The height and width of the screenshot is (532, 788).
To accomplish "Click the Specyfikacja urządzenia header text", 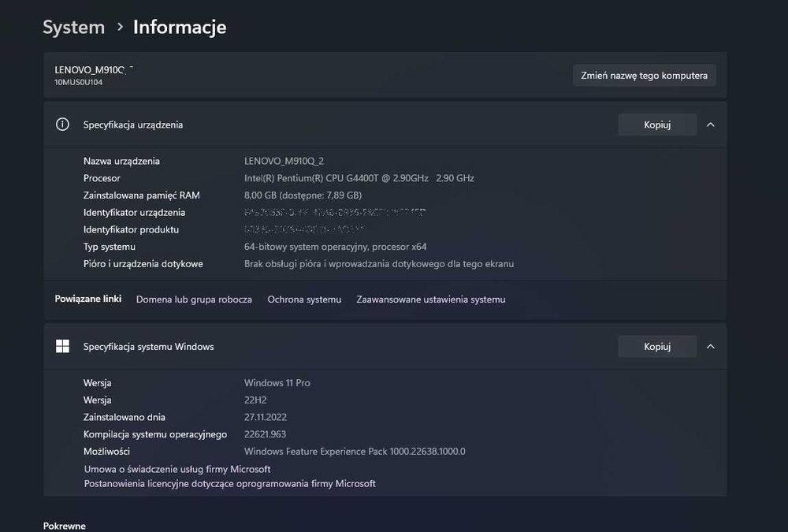I will [133, 125].
